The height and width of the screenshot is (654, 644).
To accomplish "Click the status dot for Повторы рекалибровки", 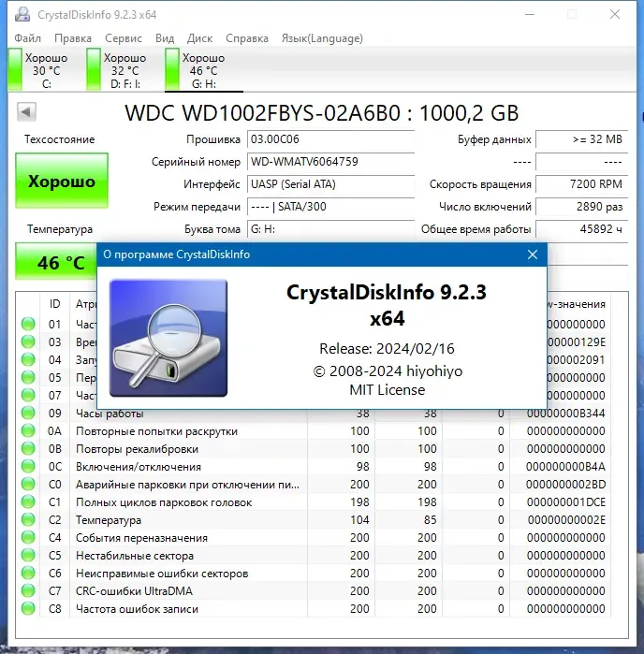I will (28, 448).
